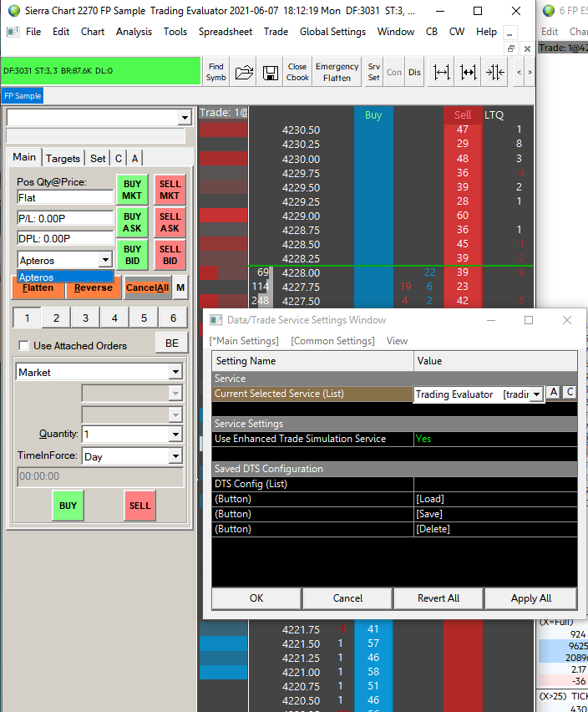Open the [Common Settings] menu
The image size is (588, 712).
(332, 341)
